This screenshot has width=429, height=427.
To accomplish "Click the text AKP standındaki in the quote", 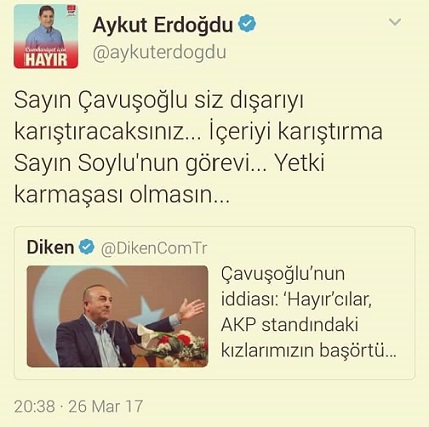I will [x=289, y=325].
